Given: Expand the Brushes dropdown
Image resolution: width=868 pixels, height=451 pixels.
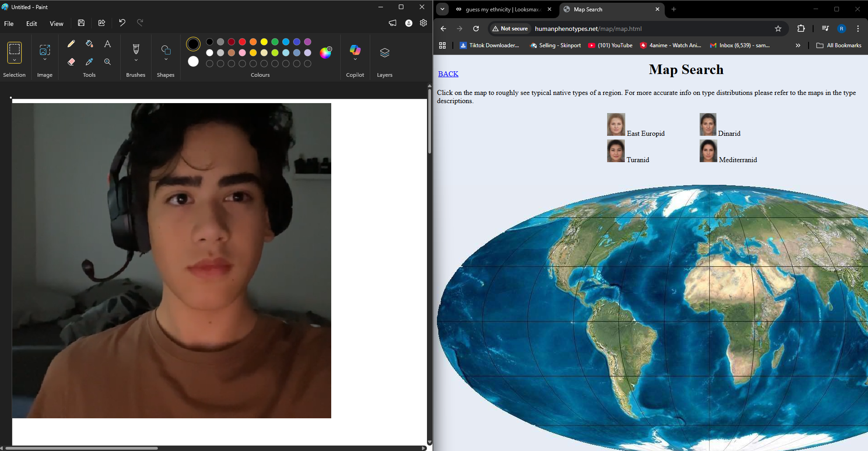Looking at the screenshot, I should (x=136, y=59).
